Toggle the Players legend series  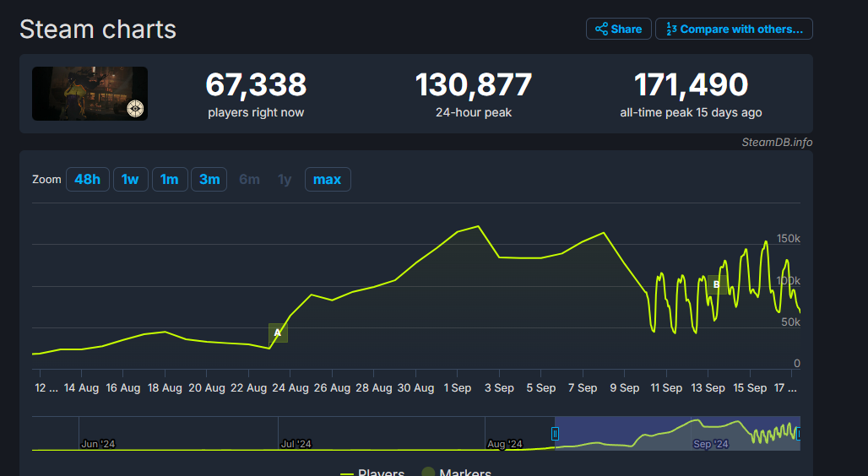372,473
